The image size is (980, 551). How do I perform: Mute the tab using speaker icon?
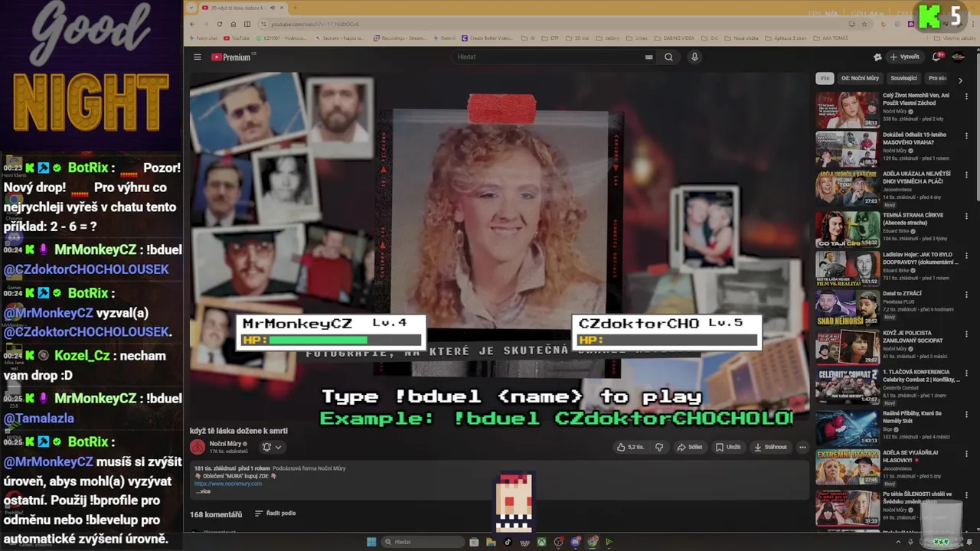tap(272, 8)
